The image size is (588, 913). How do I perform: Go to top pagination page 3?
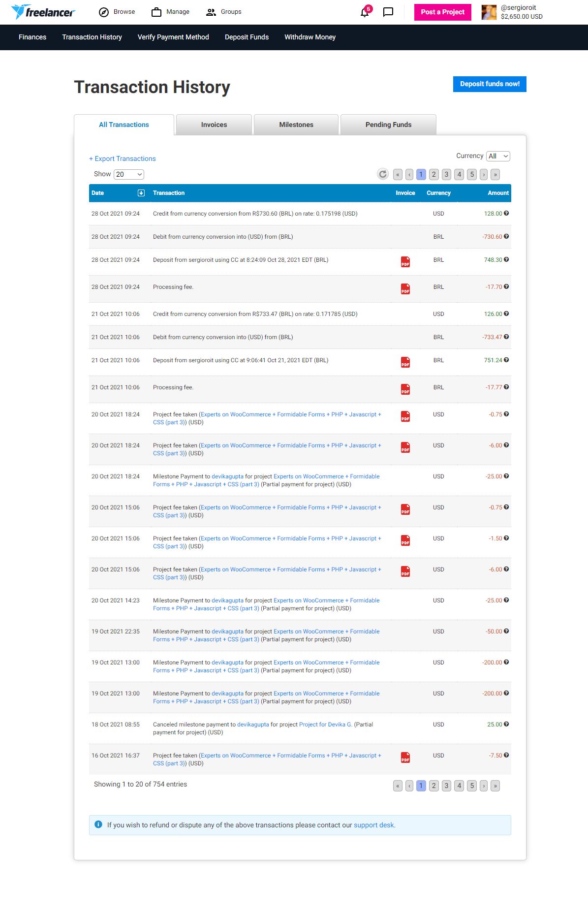click(x=446, y=174)
